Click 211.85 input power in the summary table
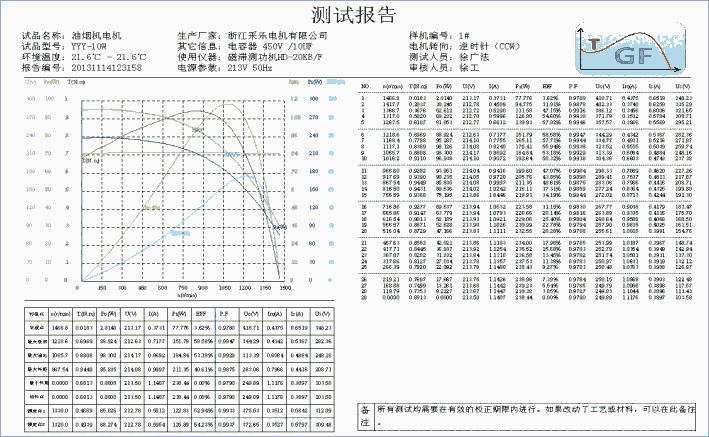Screen dimensions: 709x437 [x=180, y=370]
